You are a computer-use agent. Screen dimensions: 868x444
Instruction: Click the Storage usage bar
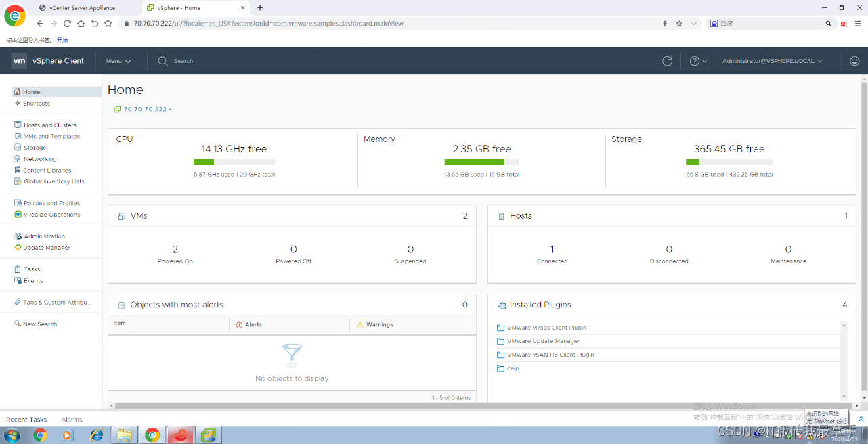[x=729, y=162]
